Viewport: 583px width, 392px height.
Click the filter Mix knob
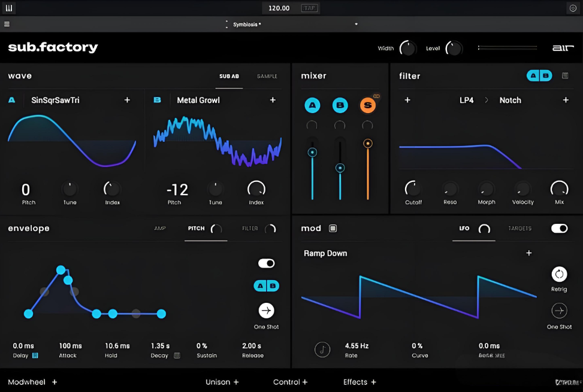pos(559,189)
